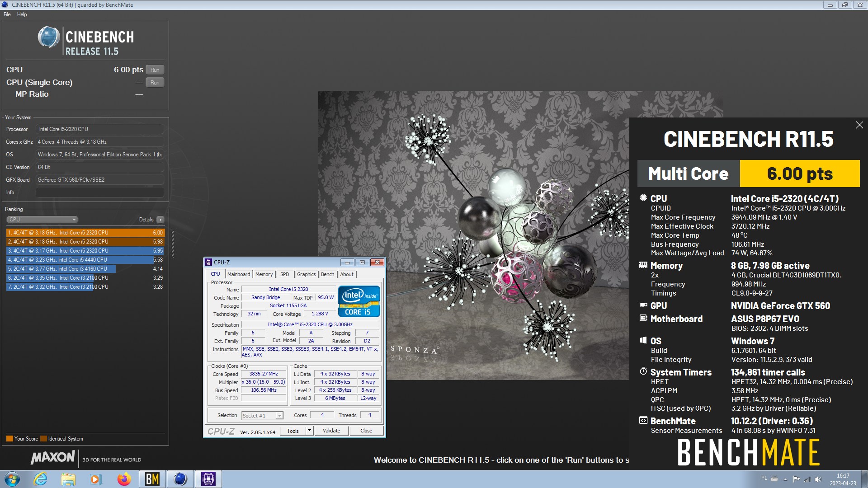This screenshot has width=868, height=488.
Task: Click the MAXON logo
Action: 52,458
